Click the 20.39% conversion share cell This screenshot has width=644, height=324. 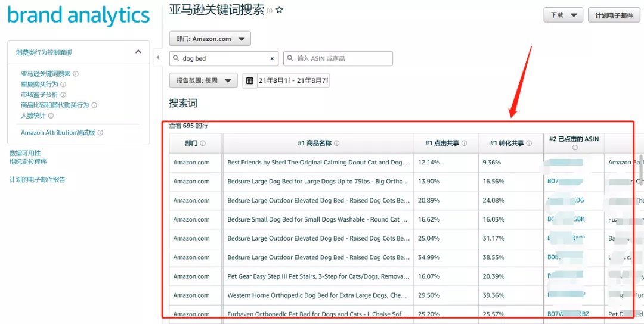click(511, 276)
